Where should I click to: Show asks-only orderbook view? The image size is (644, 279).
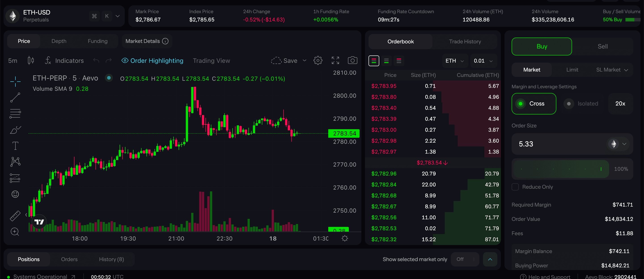[399, 61]
